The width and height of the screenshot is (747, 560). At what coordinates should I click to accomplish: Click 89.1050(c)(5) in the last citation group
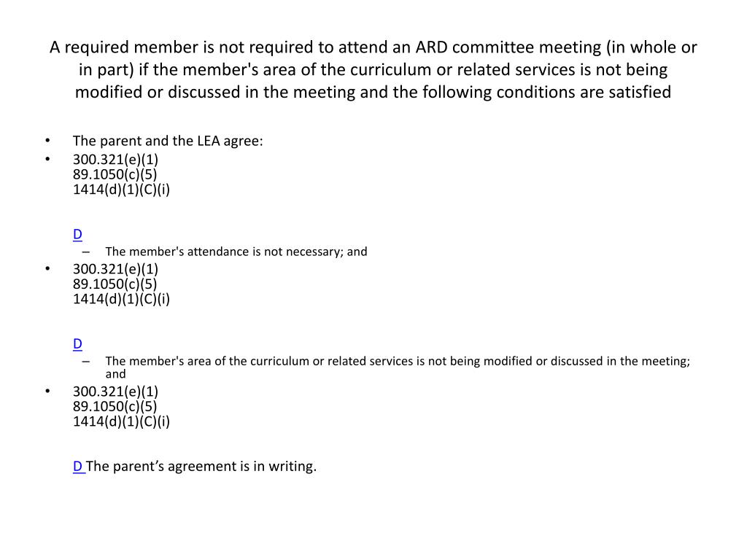[x=115, y=406]
